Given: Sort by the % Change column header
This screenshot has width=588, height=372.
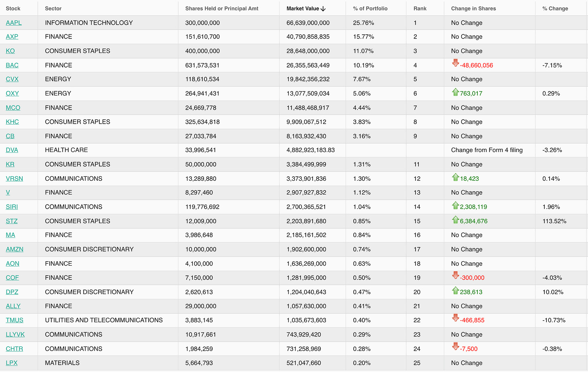Looking at the screenshot, I should click(555, 8).
